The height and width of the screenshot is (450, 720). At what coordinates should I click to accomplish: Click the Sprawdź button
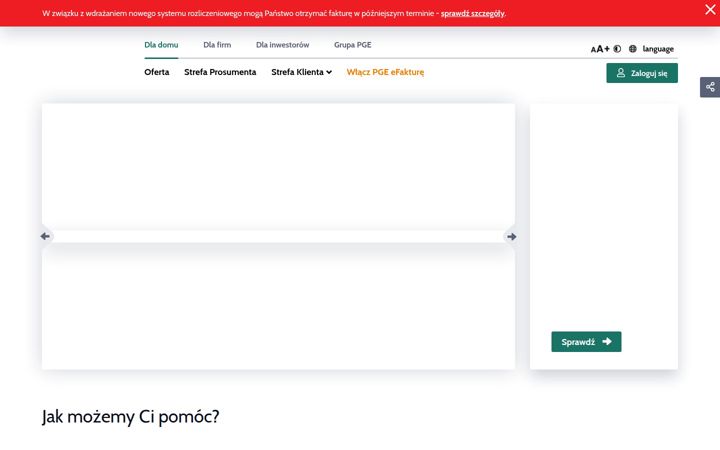pyautogui.click(x=586, y=342)
